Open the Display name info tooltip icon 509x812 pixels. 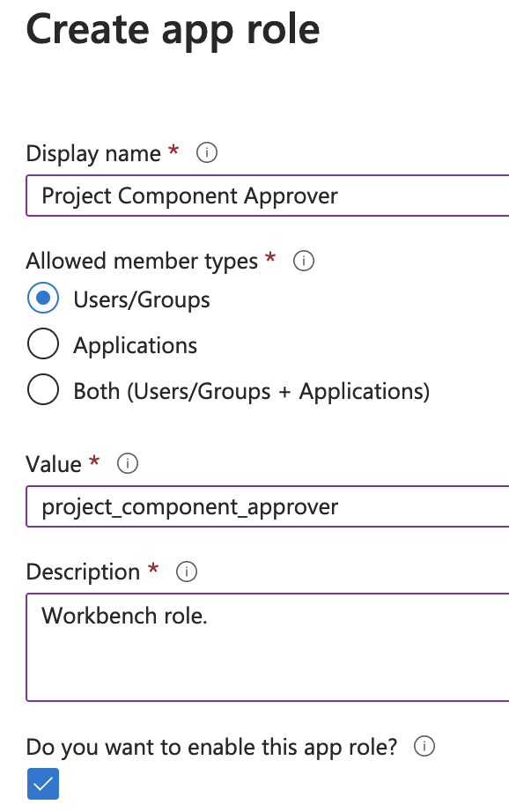(207, 152)
